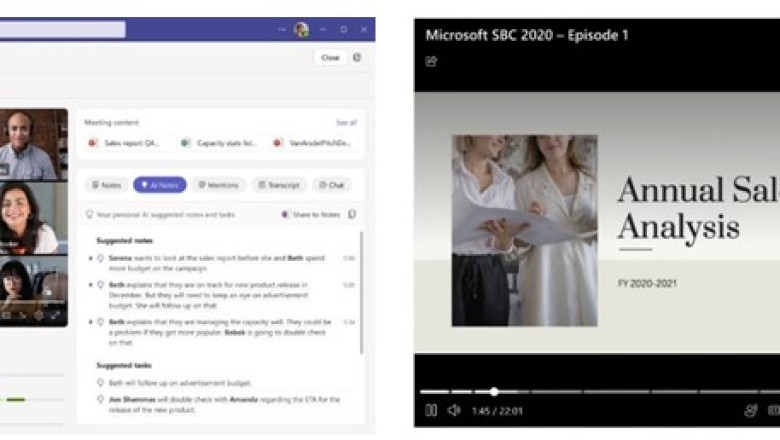Click See all in Meeting content

(x=346, y=123)
